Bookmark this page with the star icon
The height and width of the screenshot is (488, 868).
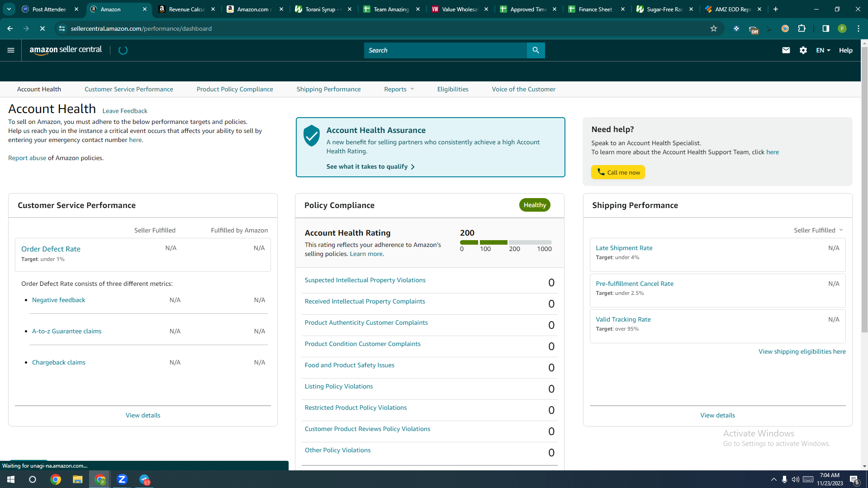(x=714, y=28)
